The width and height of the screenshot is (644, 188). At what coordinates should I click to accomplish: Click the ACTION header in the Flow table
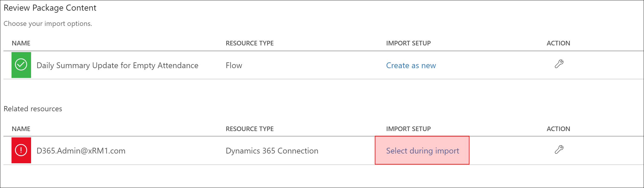pyautogui.click(x=558, y=43)
